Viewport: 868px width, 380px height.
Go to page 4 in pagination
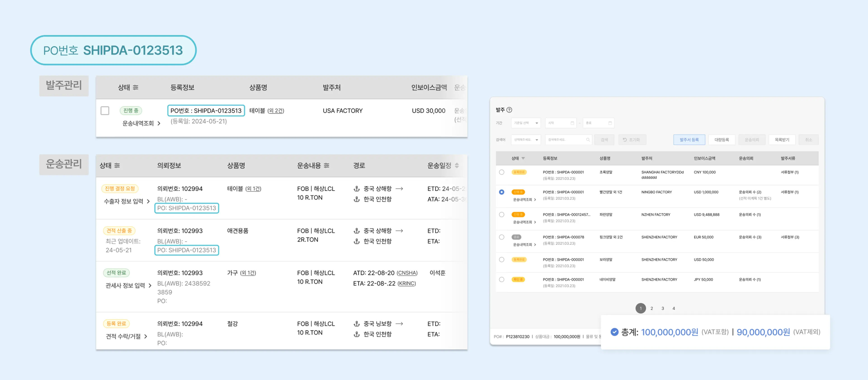pyautogui.click(x=674, y=308)
